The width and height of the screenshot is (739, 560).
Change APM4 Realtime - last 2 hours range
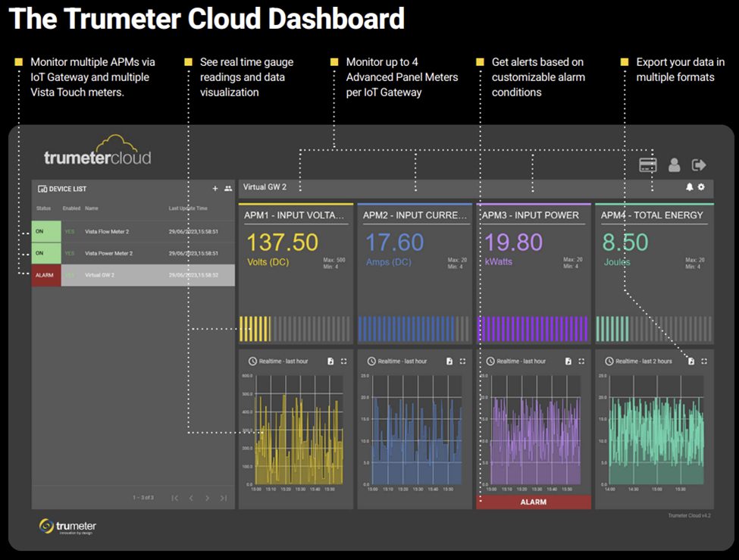639,361
